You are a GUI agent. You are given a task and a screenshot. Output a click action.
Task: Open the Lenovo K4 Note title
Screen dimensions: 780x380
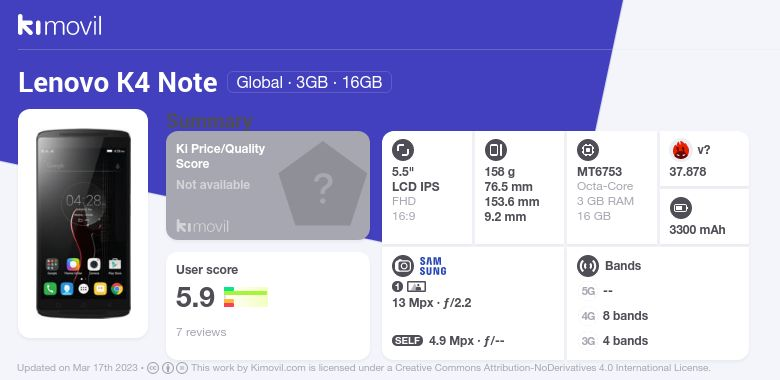[x=118, y=83]
